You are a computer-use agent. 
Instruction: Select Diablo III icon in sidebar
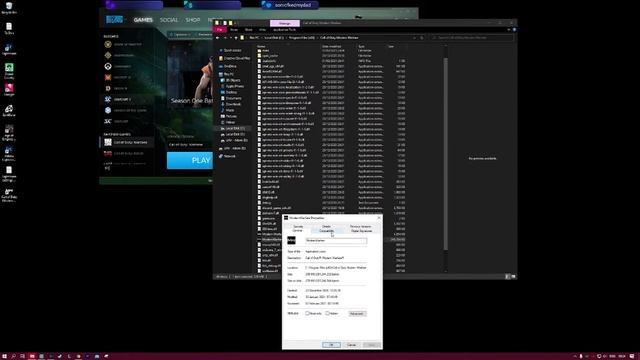coord(108,88)
